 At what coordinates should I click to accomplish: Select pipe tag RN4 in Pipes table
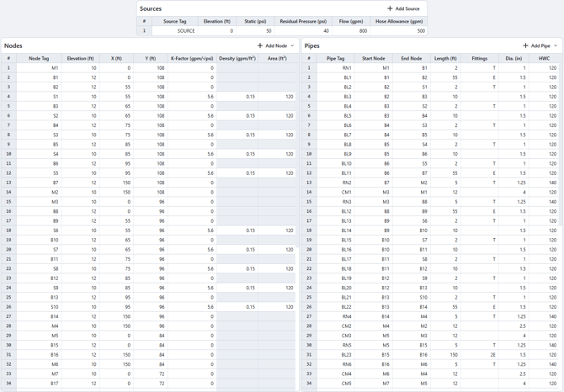coord(336,316)
